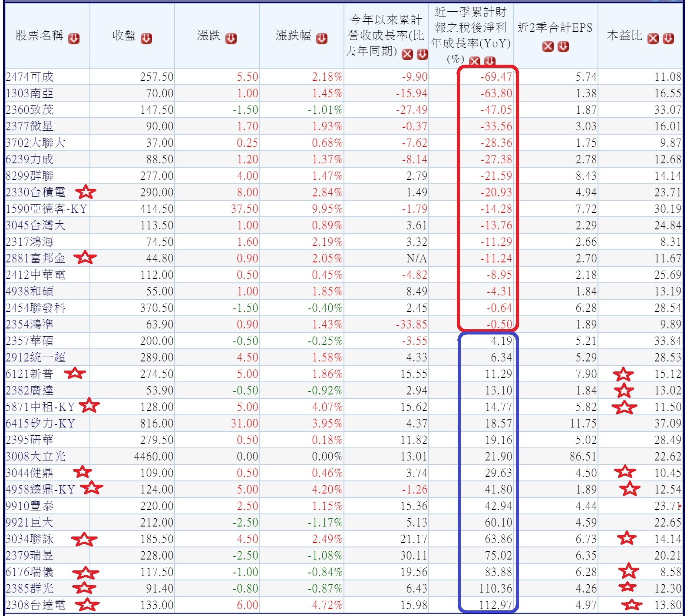Open stock 2395研華
This screenshot has width=687, height=616.
point(30,440)
